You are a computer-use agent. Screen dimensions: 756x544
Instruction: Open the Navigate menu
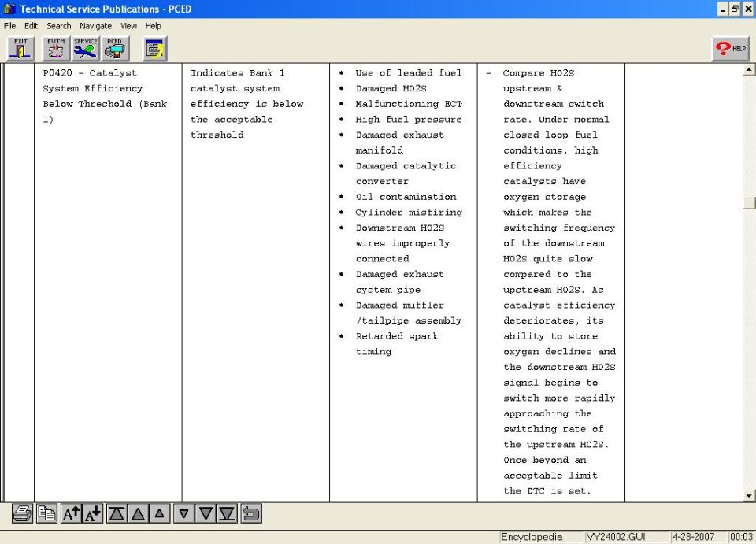95,26
